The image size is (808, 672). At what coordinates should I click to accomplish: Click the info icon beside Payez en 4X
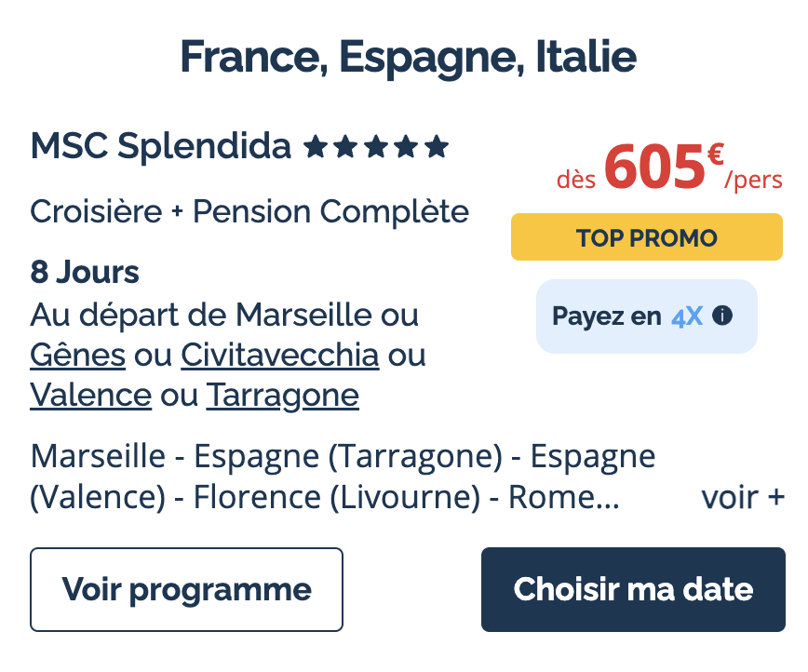tap(722, 316)
